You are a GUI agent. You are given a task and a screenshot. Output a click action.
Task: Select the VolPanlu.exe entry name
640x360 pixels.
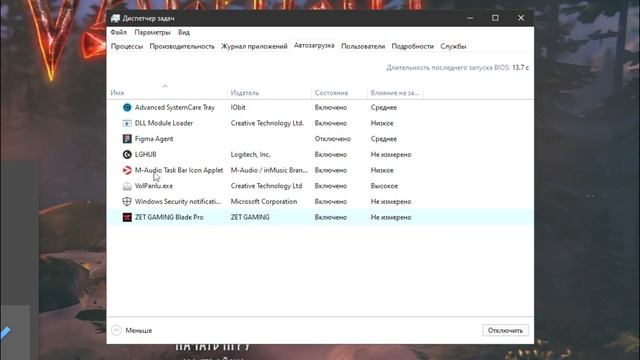pyautogui.click(x=153, y=186)
